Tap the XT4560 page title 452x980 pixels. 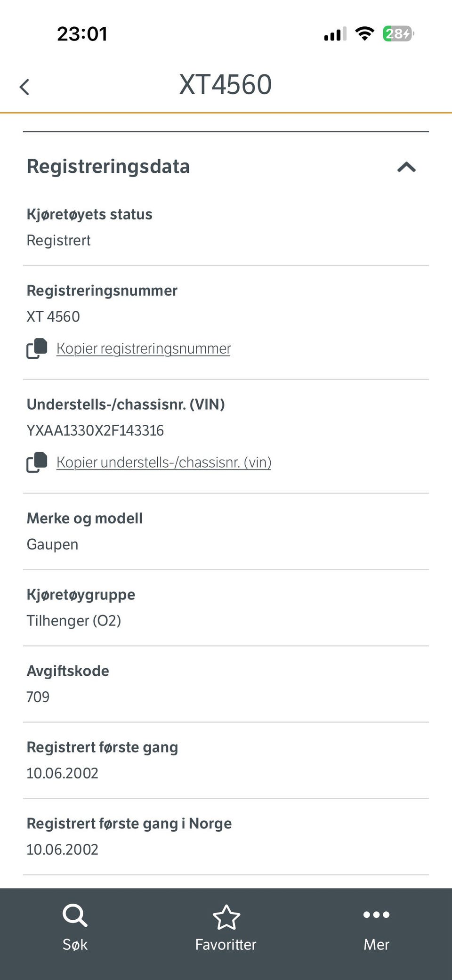coord(226,85)
